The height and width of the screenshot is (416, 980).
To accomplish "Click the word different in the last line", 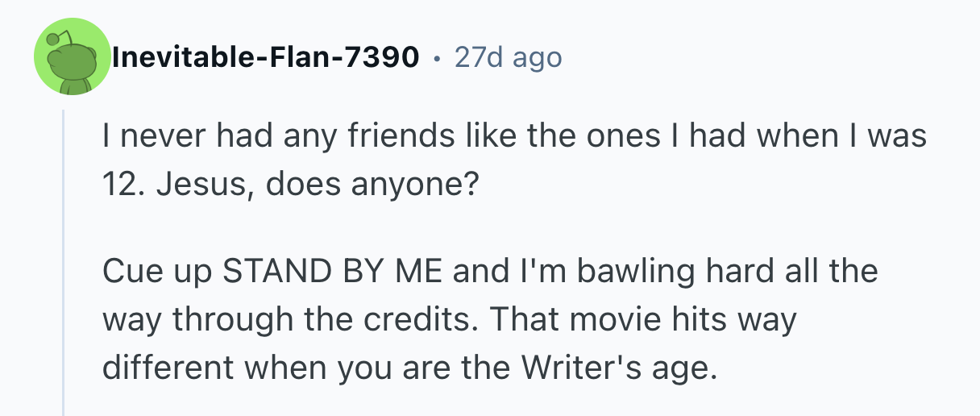I will 167,367.
